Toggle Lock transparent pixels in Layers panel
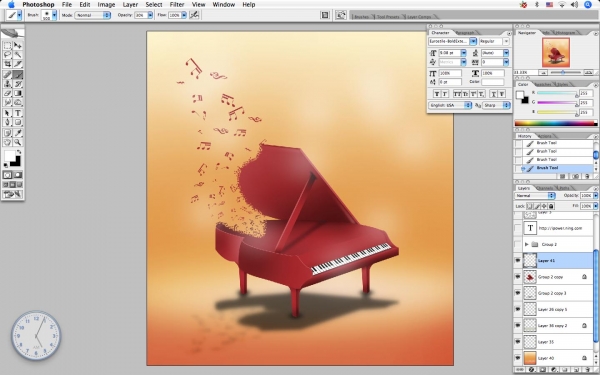 [530, 206]
